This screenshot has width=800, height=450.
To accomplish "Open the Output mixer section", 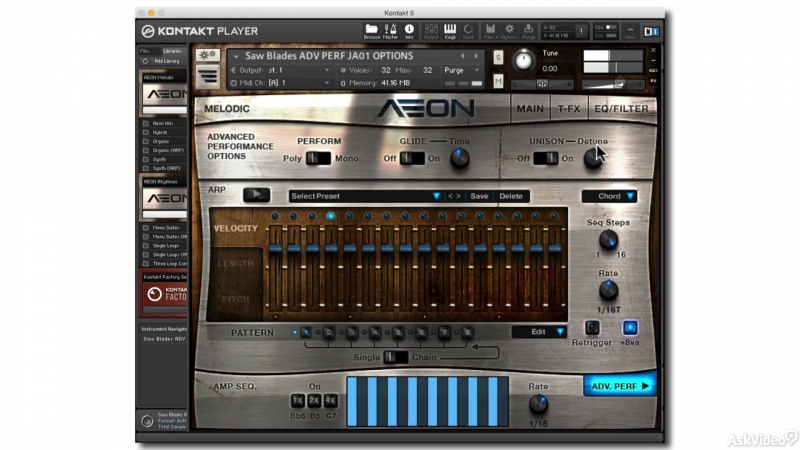I will [x=431, y=31].
